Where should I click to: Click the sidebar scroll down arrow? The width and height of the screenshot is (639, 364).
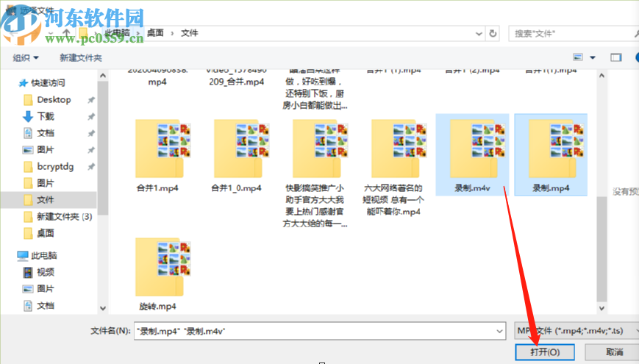(x=103, y=308)
